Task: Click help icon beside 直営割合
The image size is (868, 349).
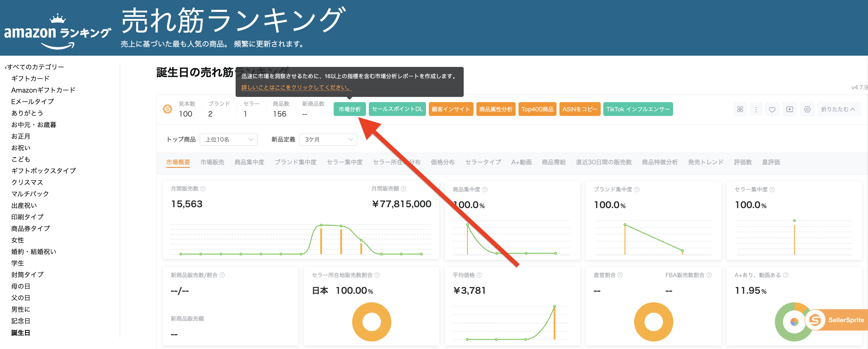Action: [x=620, y=275]
